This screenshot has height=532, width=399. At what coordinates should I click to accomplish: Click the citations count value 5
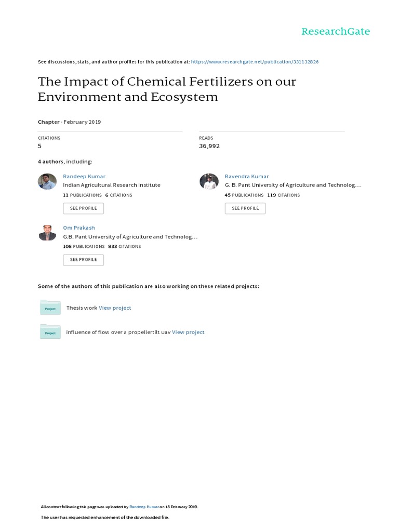(39, 146)
